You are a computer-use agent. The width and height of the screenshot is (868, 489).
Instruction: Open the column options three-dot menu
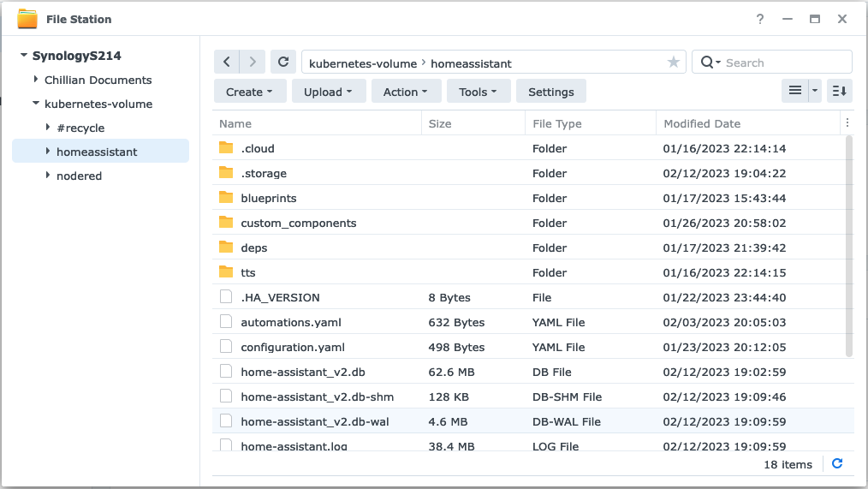(x=847, y=123)
